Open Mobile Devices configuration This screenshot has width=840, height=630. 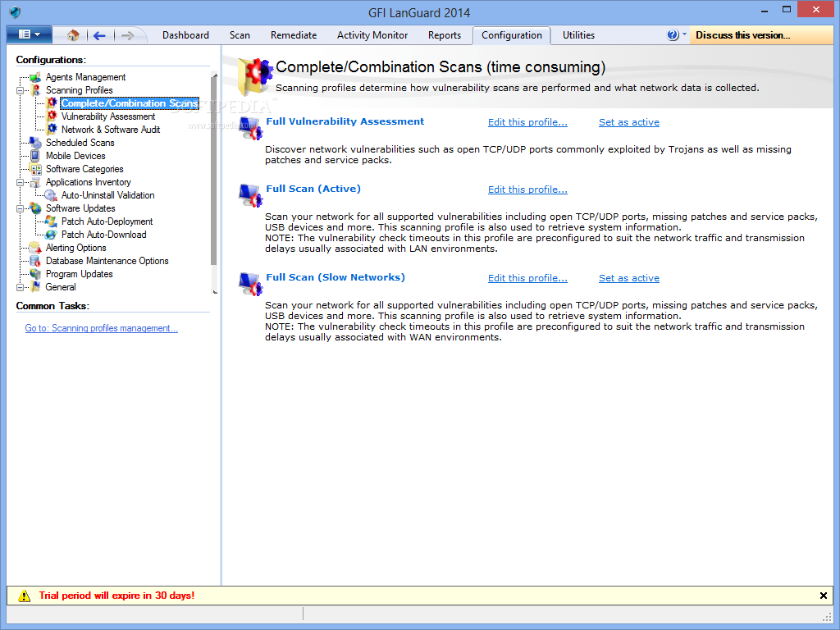(75, 156)
